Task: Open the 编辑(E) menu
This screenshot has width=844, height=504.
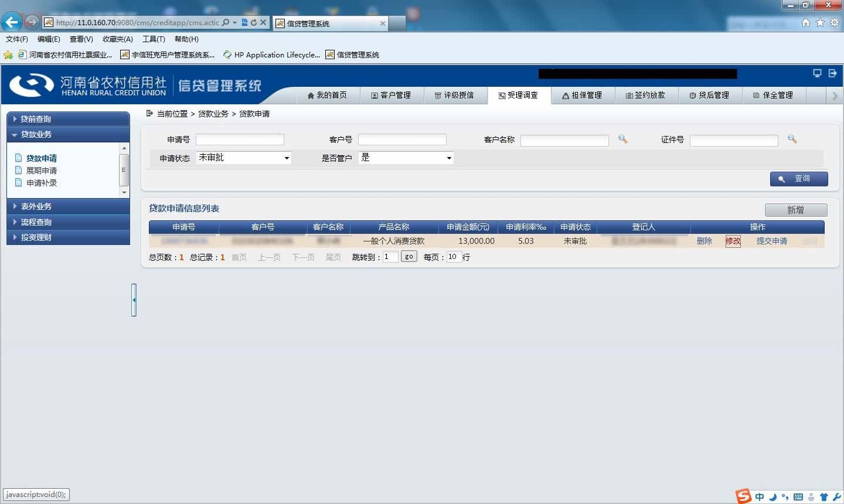Action: (x=49, y=39)
